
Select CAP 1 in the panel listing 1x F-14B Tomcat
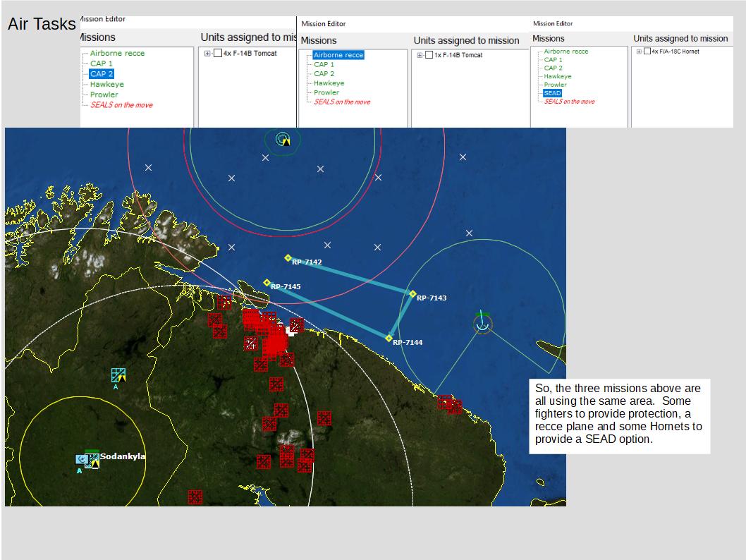click(x=324, y=64)
